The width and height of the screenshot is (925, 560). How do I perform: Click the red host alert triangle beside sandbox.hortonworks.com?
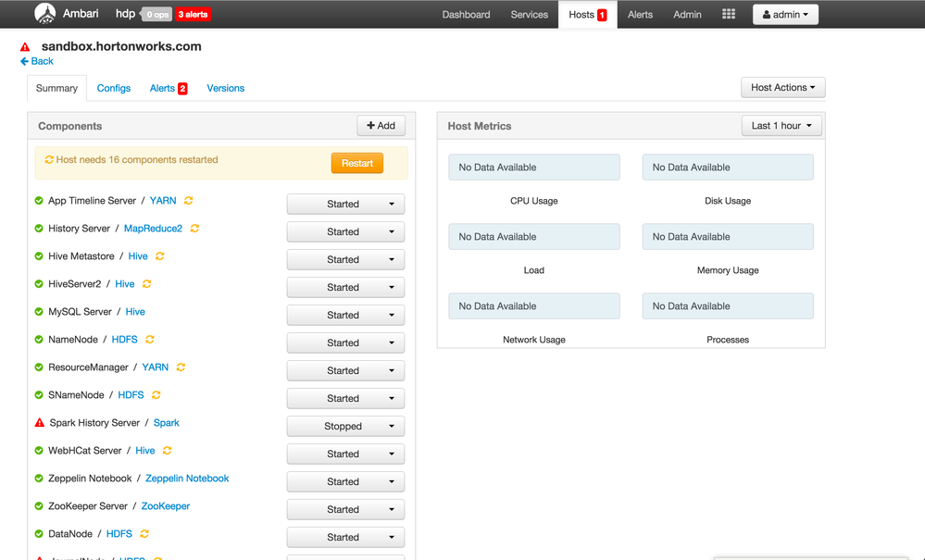[25, 47]
